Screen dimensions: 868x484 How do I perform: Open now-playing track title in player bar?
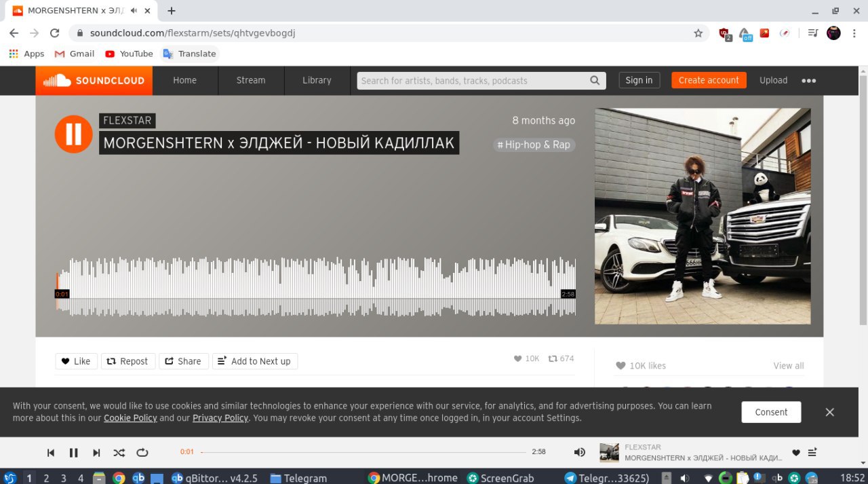[703, 458]
